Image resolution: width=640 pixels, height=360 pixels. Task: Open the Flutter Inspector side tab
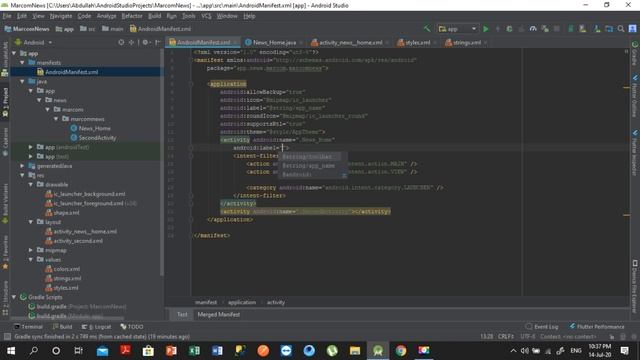(635, 153)
